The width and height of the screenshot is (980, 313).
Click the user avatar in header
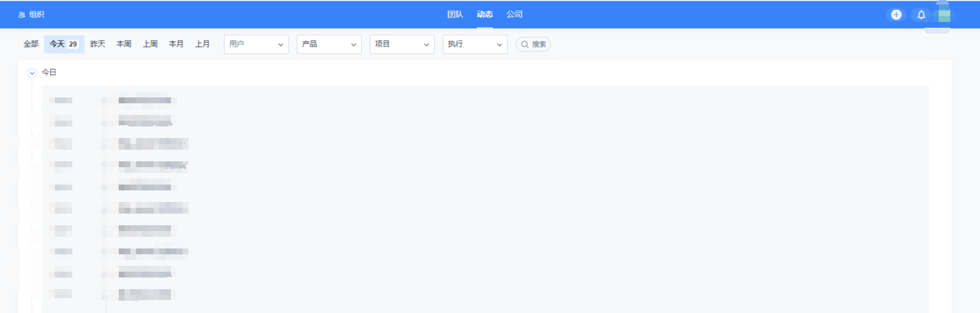[945, 15]
